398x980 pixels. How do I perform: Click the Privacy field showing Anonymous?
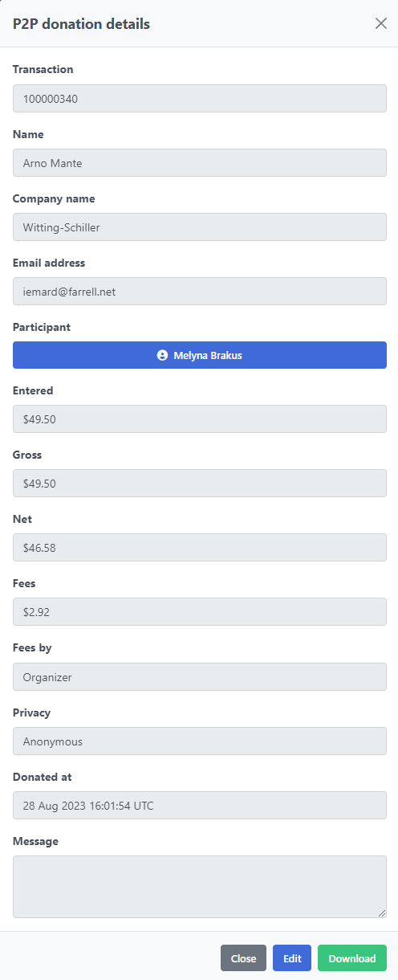pos(200,741)
